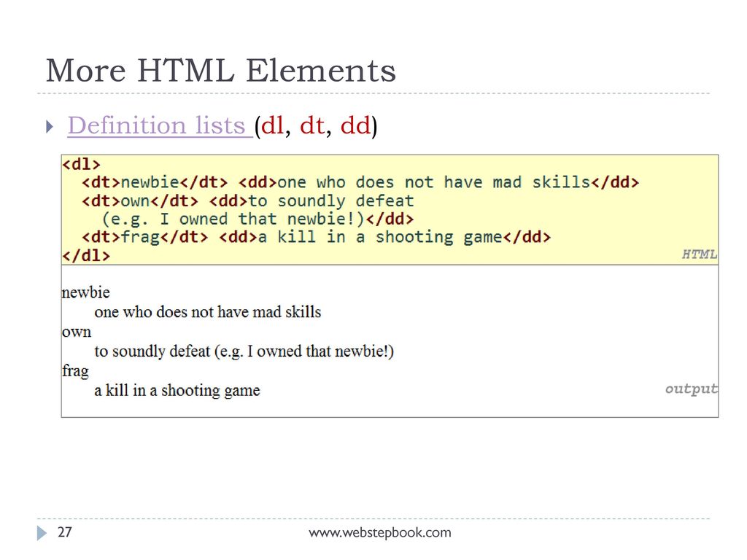Click the code line containing <dt>newbie</dt>
The width and height of the screenshot is (747, 560).
click(360, 182)
